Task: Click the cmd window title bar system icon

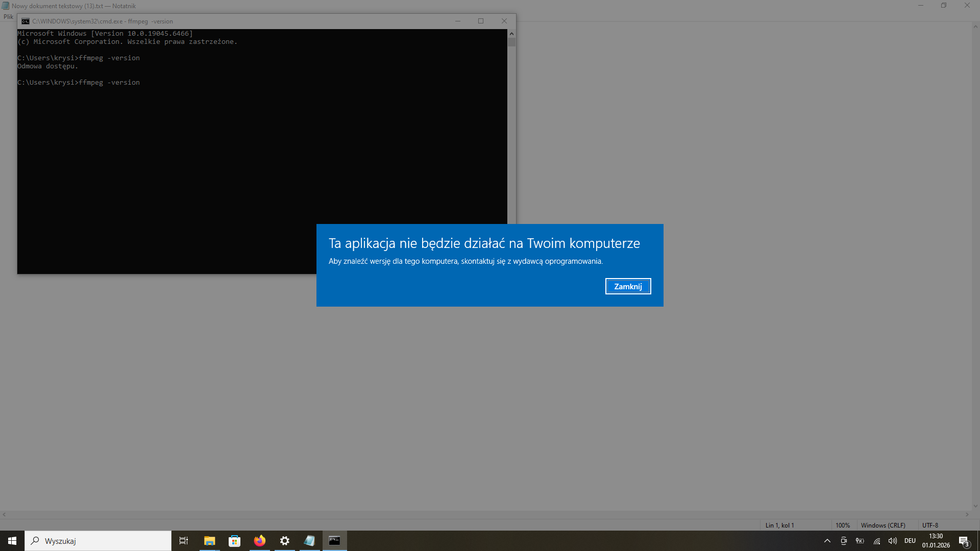Action: coord(26,21)
